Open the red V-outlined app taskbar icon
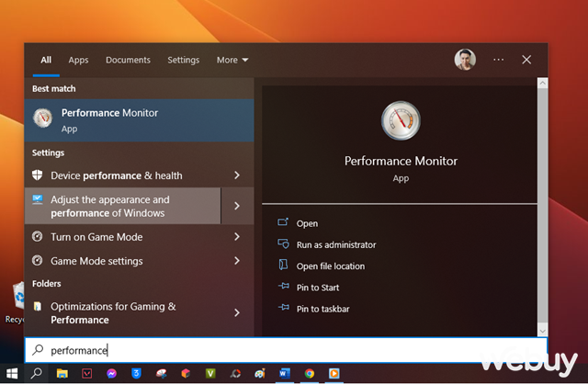Screen dimensions: 588x384 87,374
